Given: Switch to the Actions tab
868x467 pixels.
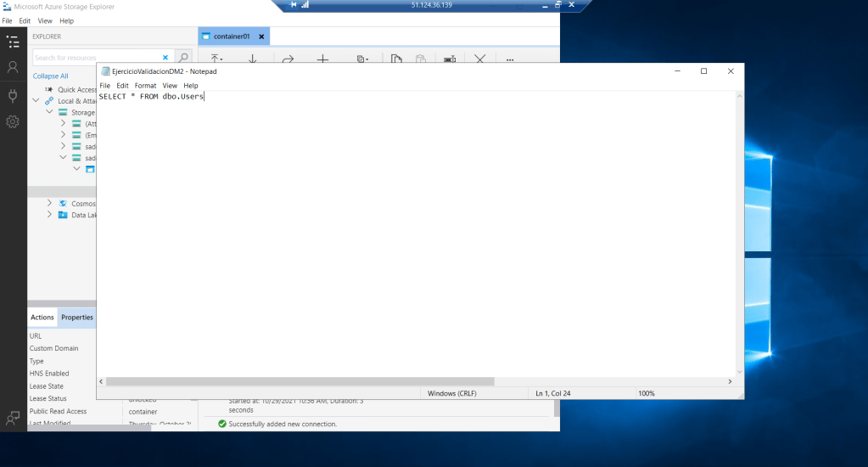Looking at the screenshot, I should tap(42, 318).
